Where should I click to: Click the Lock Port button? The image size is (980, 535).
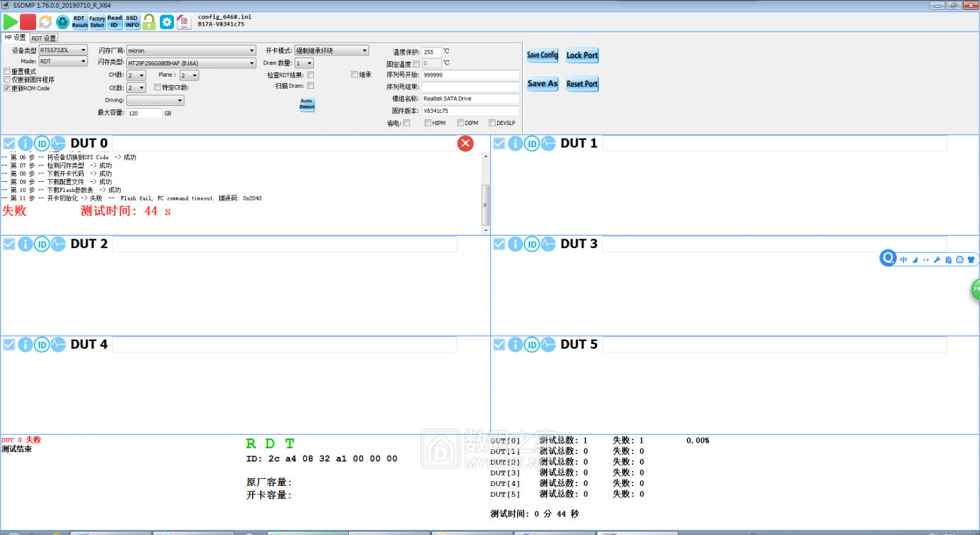coord(582,55)
